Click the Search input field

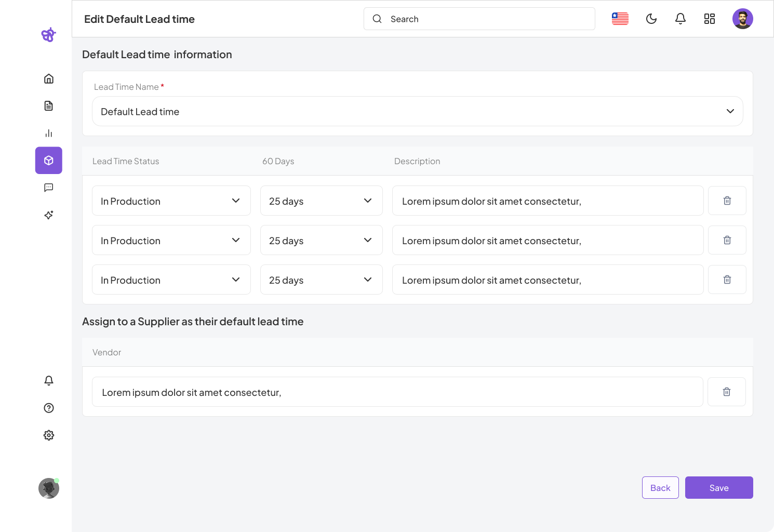pyautogui.click(x=479, y=19)
